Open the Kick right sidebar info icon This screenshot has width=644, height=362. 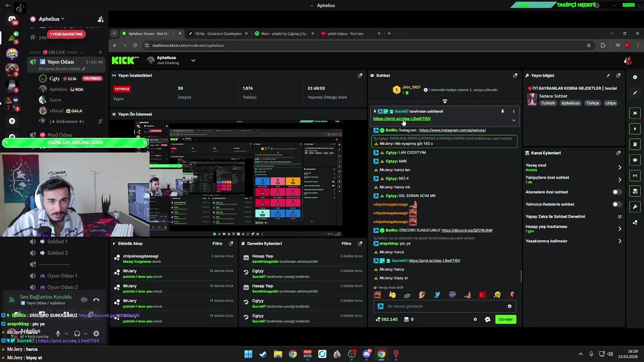(635, 77)
